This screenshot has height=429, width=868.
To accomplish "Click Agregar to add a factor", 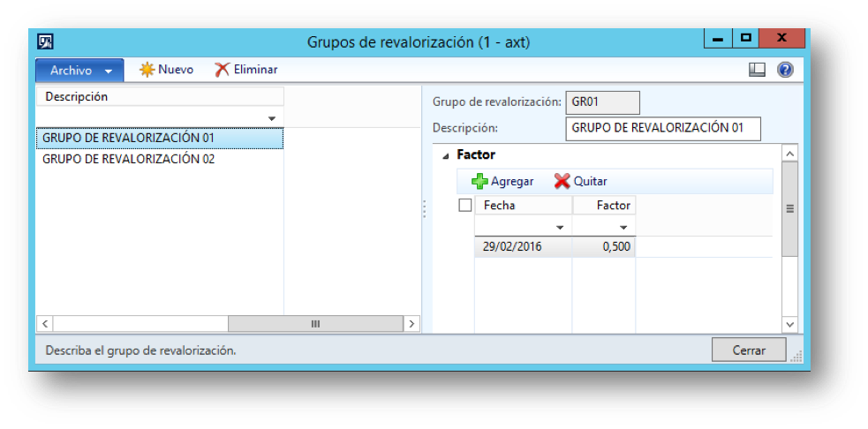I will pos(502,181).
